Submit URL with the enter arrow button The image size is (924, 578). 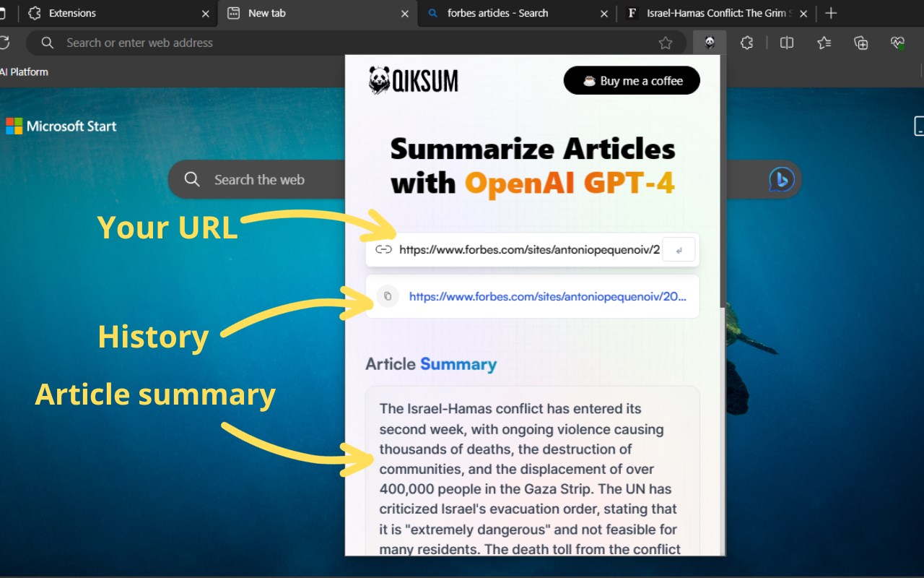[x=679, y=250]
